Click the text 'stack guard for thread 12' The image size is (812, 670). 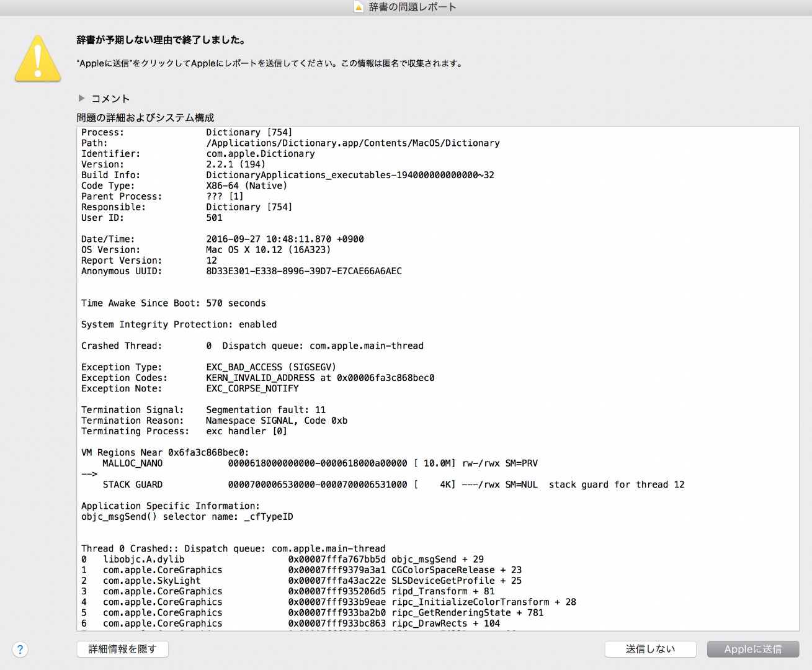point(617,485)
